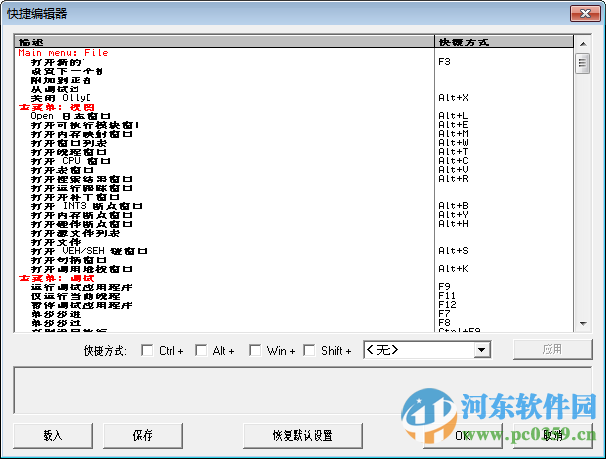Image resolution: width=606 pixels, height=459 pixels.
Task: Close the 快捷编辑器 dialog
Action: (585, 14)
